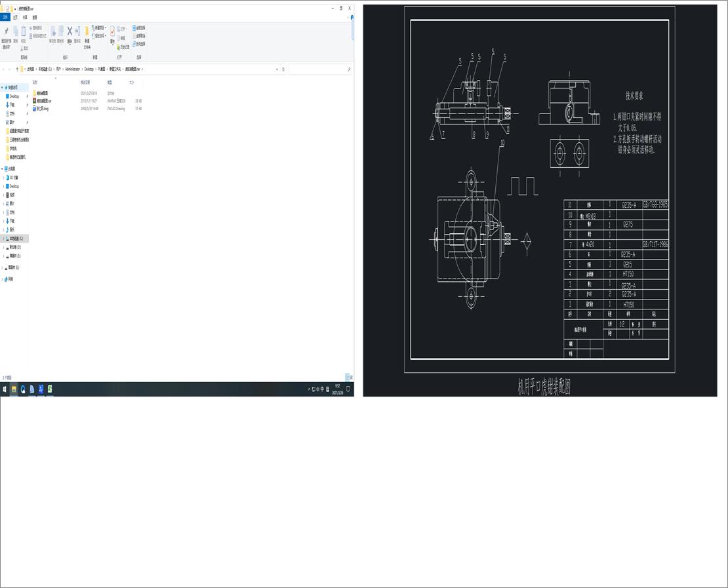Expand the 3D Objects node under This PC
728x588 pixels.
(x=4, y=178)
